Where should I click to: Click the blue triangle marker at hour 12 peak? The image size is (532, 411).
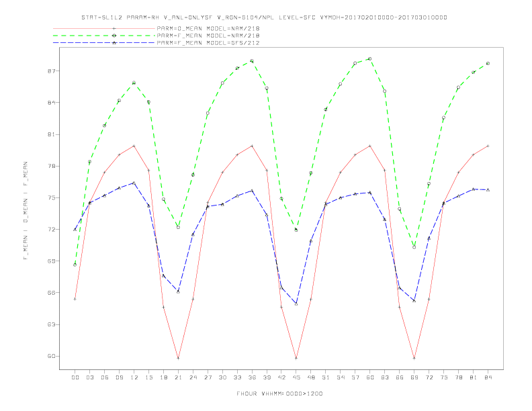click(134, 183)
